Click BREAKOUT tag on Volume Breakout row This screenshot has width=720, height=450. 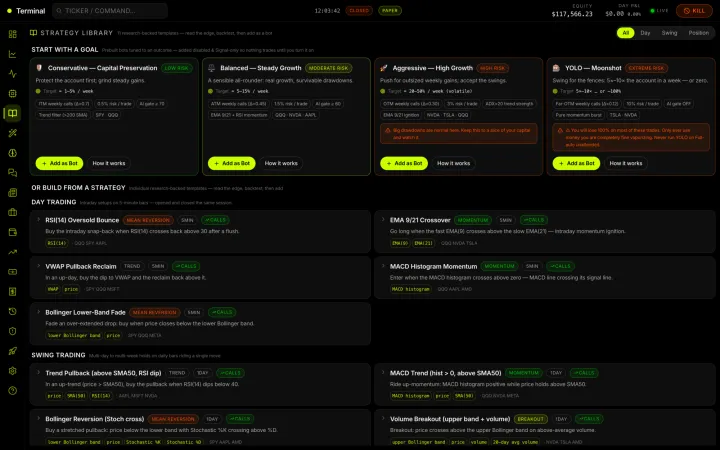[x=530, y=419]
